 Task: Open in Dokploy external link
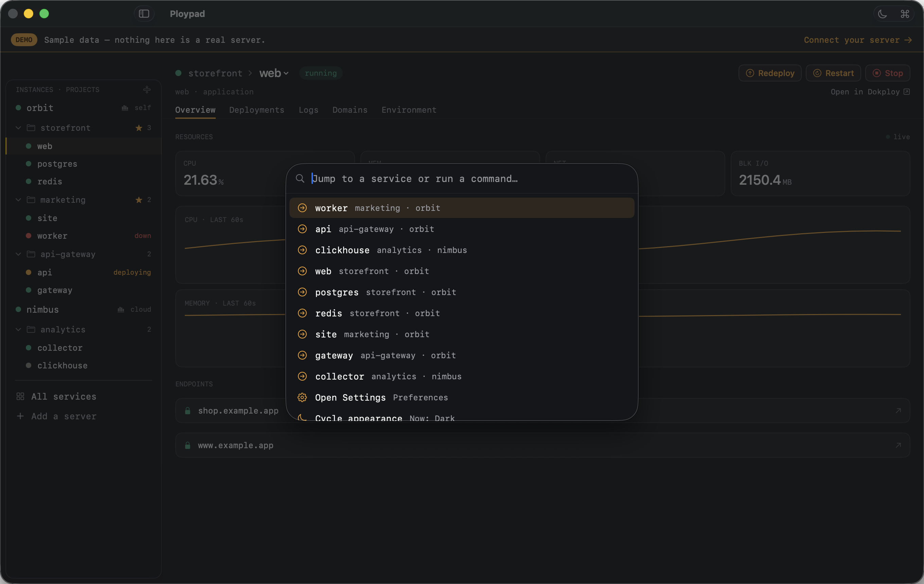[x=870, y=92]
